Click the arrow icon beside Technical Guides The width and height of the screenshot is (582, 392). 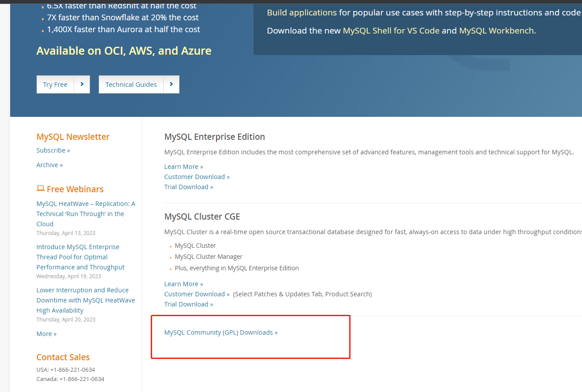click(172, 85)
